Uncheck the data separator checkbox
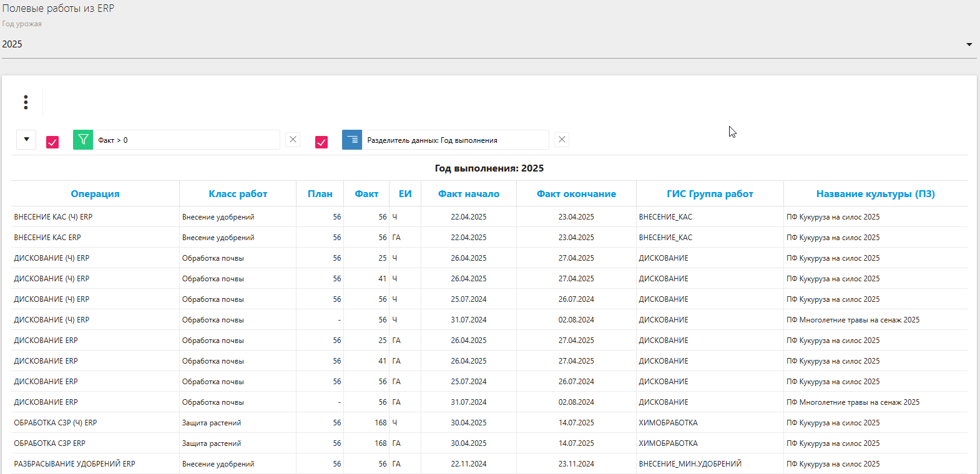 pyautogui.click(x=321, y=142)
